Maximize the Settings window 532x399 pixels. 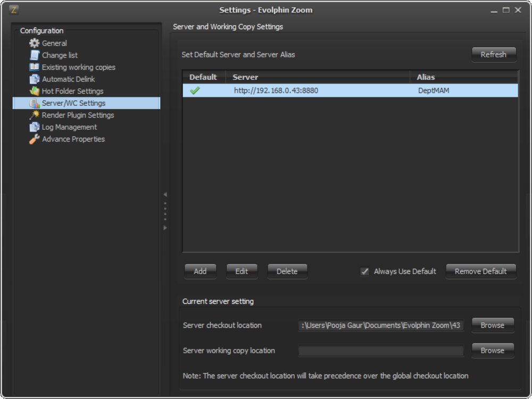pyautogui.click(x=506, y=10)
